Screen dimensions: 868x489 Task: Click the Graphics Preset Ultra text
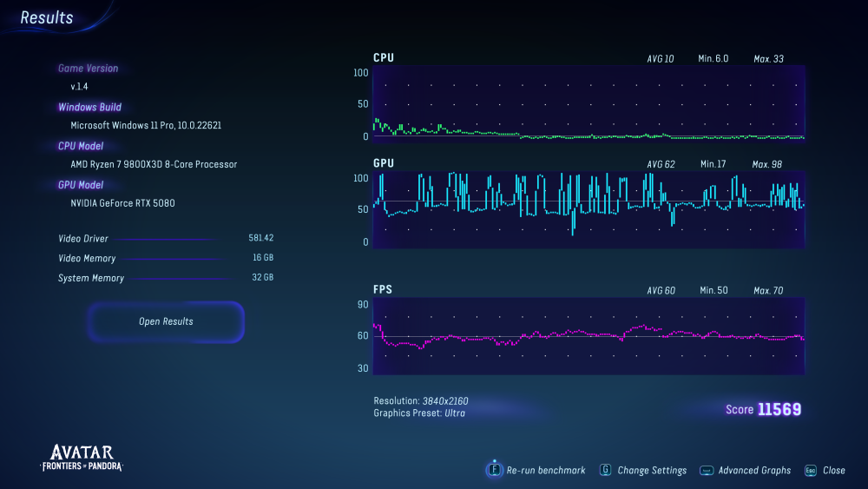tap(421, 413)
